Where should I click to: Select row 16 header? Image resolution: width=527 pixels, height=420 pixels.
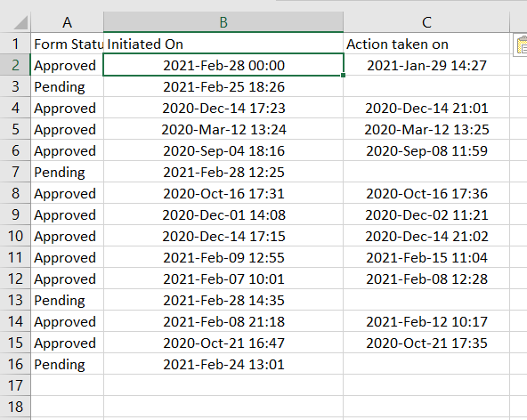(x=15, y=364)
